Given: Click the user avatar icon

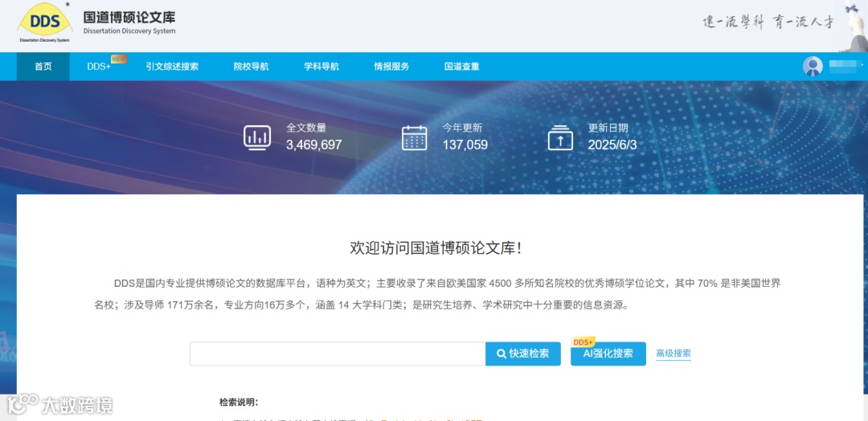Looking at the screenshot, I should tap(813, 67).
